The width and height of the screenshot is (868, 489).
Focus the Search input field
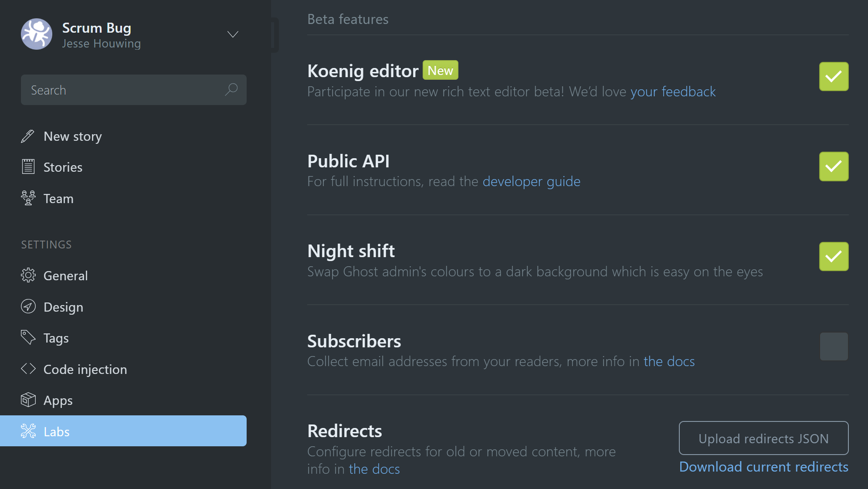click(124, 90)
